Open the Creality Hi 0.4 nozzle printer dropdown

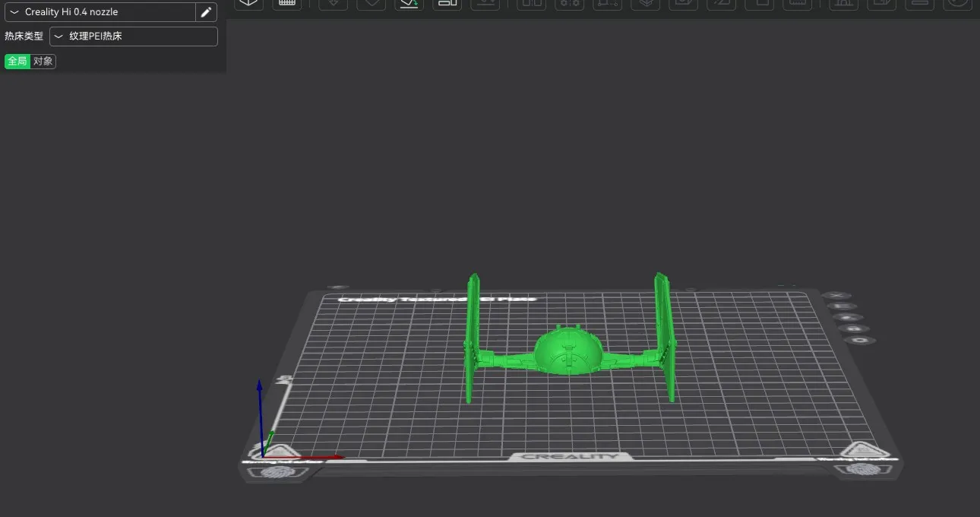coord(100,12)
